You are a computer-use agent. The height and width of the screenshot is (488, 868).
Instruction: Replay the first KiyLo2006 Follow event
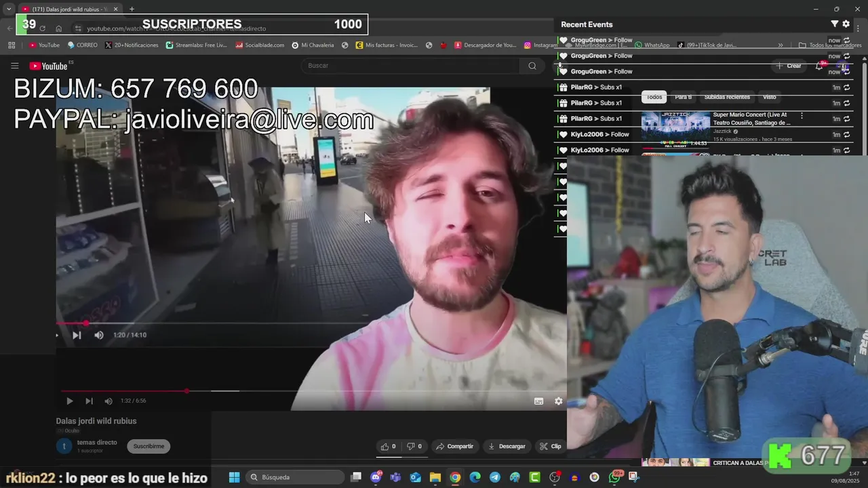[x=846, y=134]
